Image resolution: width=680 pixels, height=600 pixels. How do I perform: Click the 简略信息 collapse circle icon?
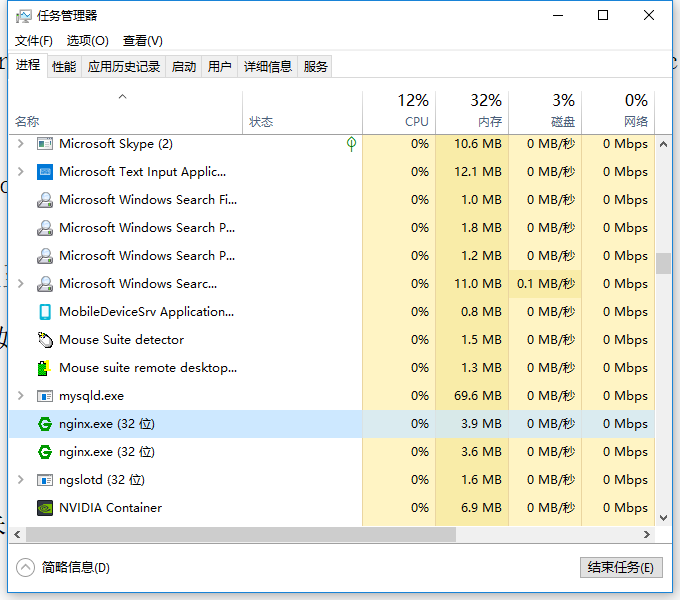point(25,567)
